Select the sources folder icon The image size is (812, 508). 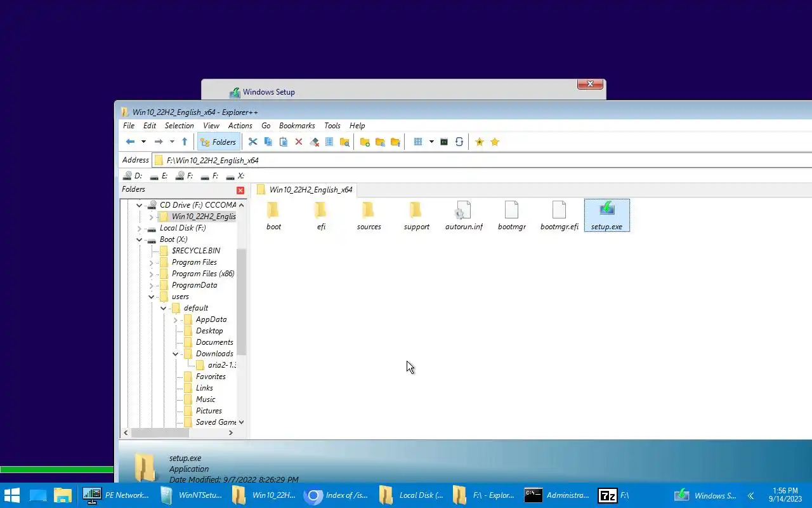click(x=369, y=215)
